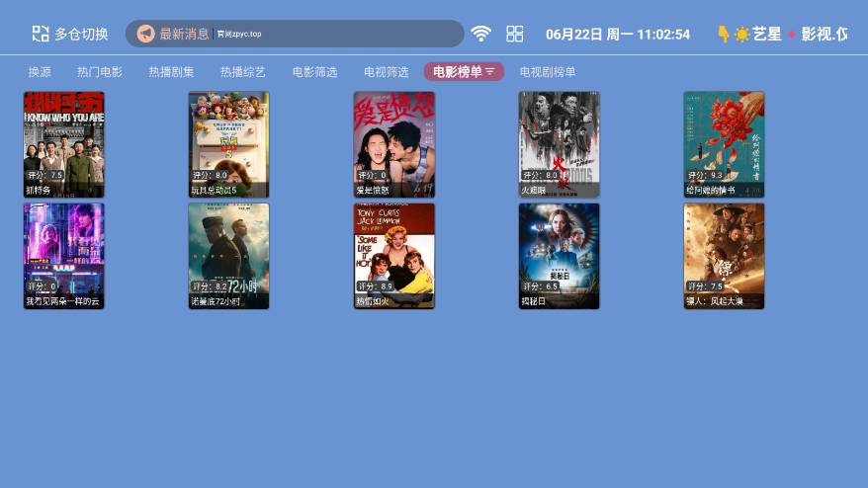The image size is (868, 488).
Task: Open the 揭秘日 movie poster
Action: 560,256
